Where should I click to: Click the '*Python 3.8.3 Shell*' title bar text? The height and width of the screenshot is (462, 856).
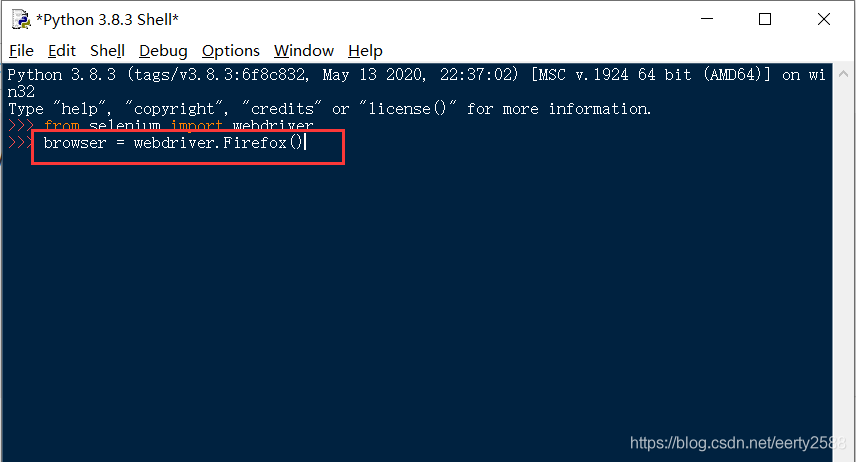[x=107, y=19]
